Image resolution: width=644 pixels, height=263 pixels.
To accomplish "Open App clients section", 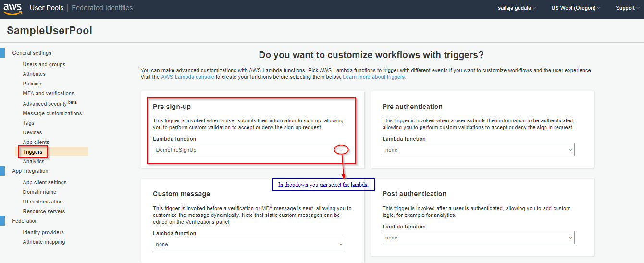I will [x=36, y=142].
